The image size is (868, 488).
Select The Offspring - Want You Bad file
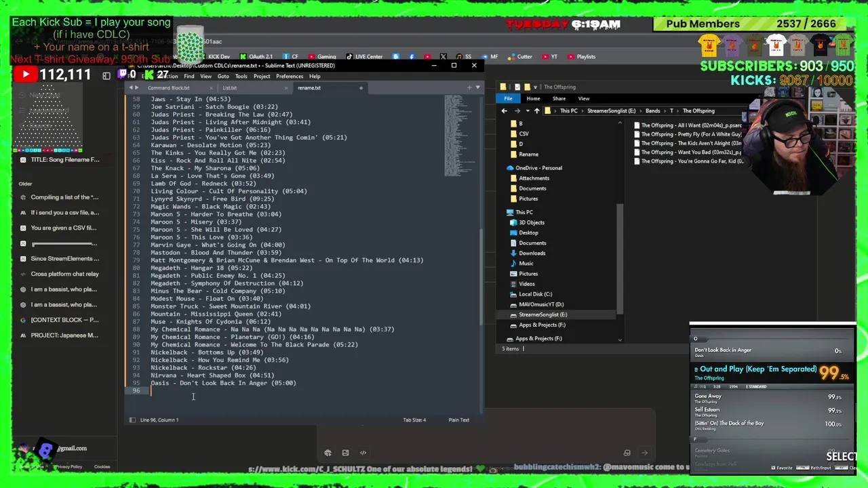coord(688,152)
